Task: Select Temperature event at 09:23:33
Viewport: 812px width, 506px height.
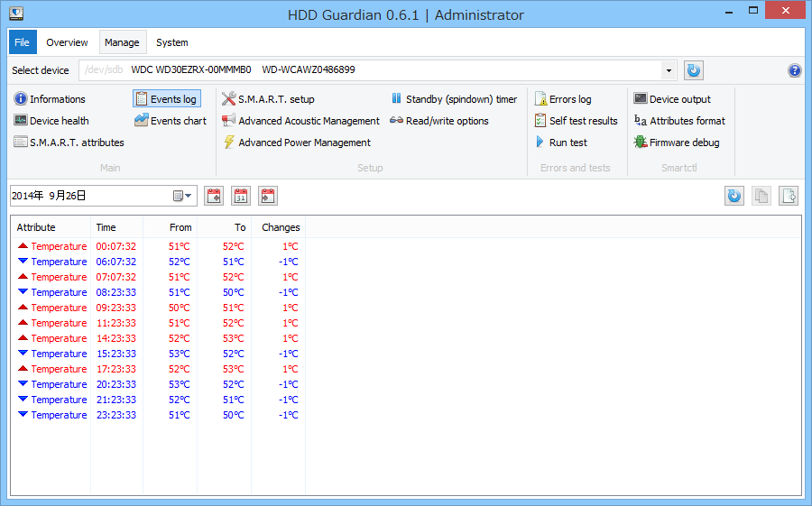Action: pos(158,308)
